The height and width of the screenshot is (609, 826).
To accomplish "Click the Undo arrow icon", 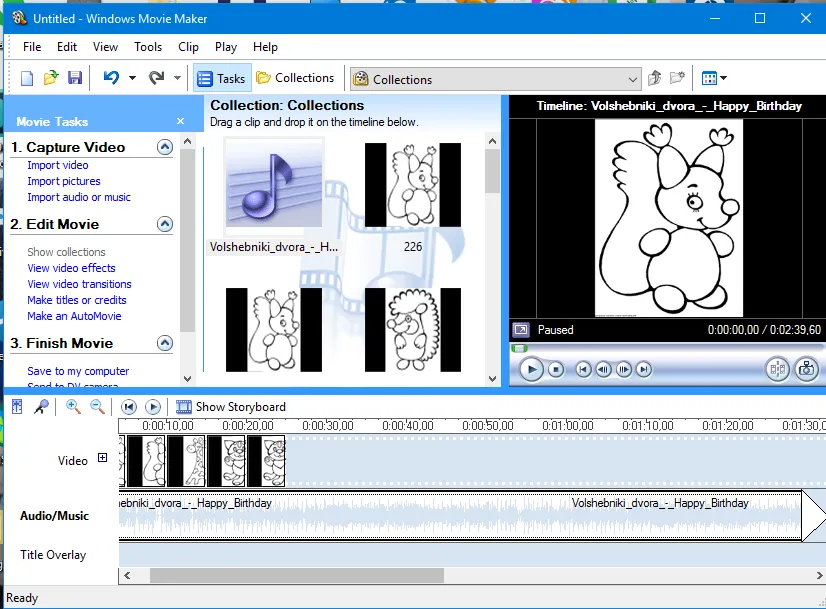I will tap(111, 78).
